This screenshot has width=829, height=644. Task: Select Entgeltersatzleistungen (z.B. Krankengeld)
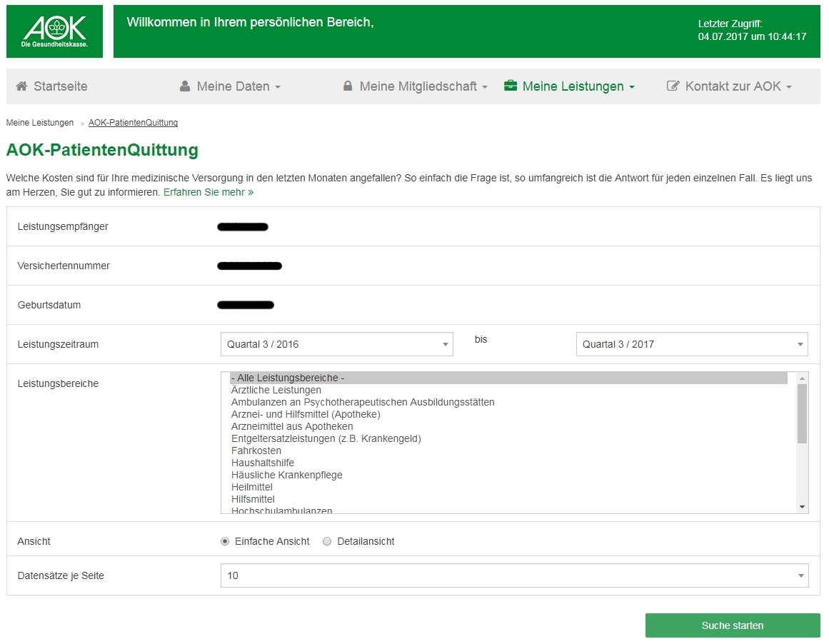click(x=508, y=439)
